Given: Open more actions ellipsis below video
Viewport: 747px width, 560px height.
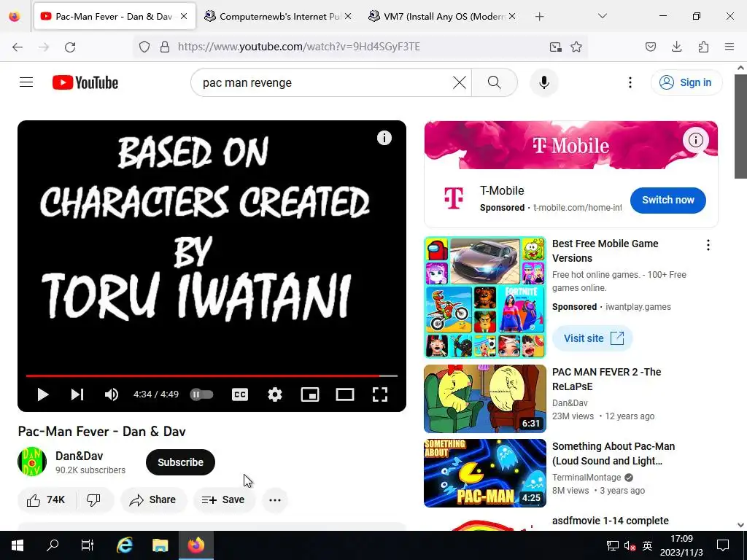Looking at the screenshot, I should pos(275,500).
